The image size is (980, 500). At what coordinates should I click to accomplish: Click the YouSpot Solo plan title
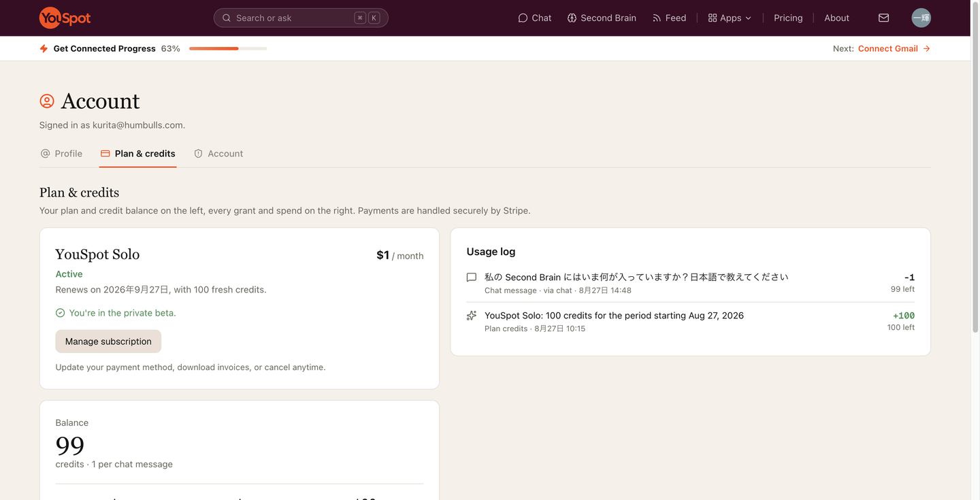[x=97, y=254]
